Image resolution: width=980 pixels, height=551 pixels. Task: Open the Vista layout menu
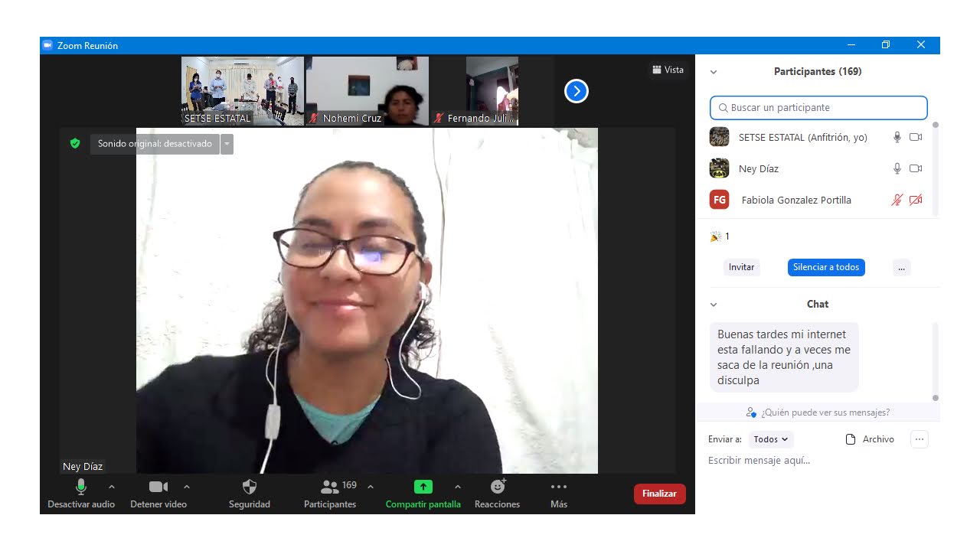coord(668,70)
